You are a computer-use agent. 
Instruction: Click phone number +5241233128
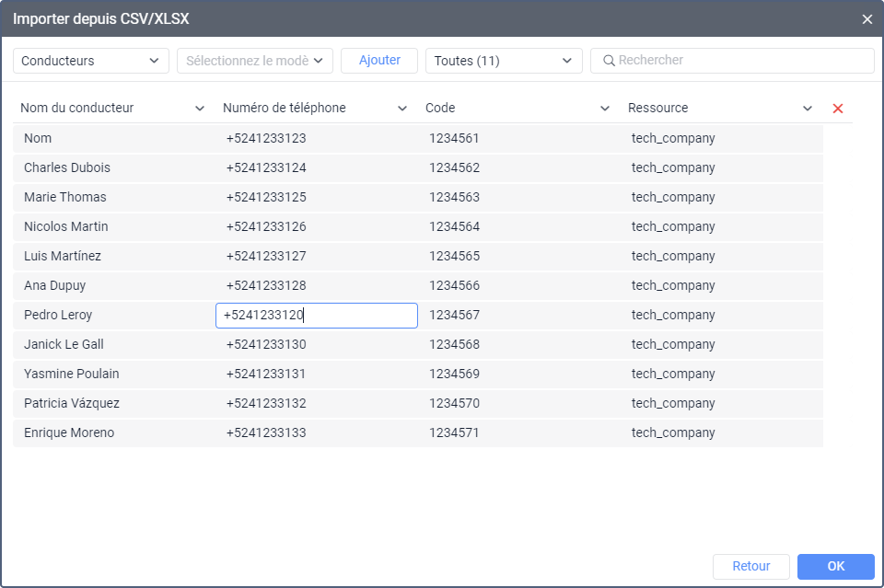(x=266, y=285)
